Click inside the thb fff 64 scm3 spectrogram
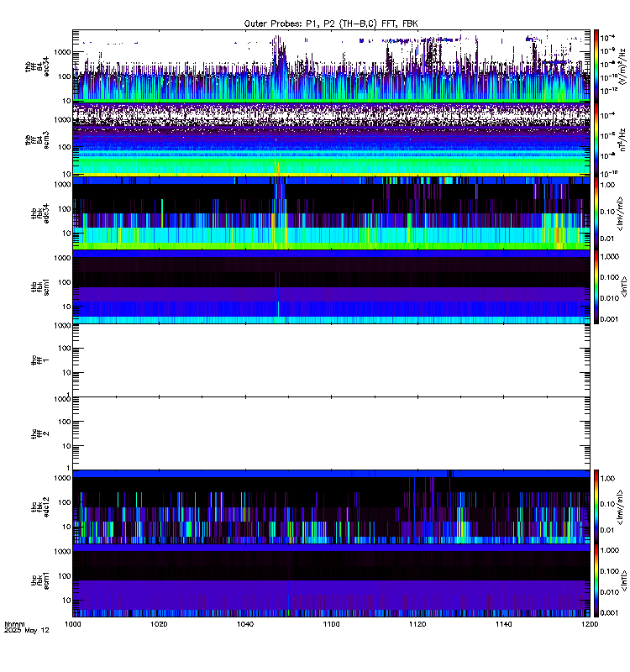630x672 pixels. (x=331, y=139)
